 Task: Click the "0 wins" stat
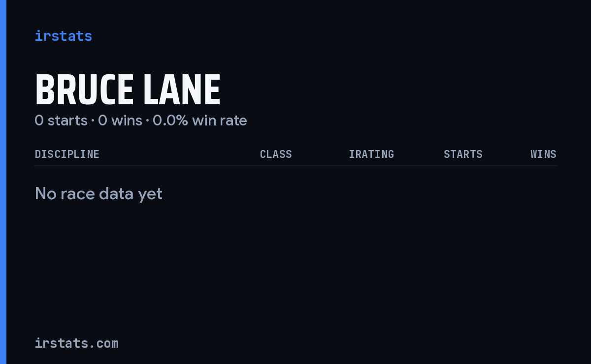point(120,121)
